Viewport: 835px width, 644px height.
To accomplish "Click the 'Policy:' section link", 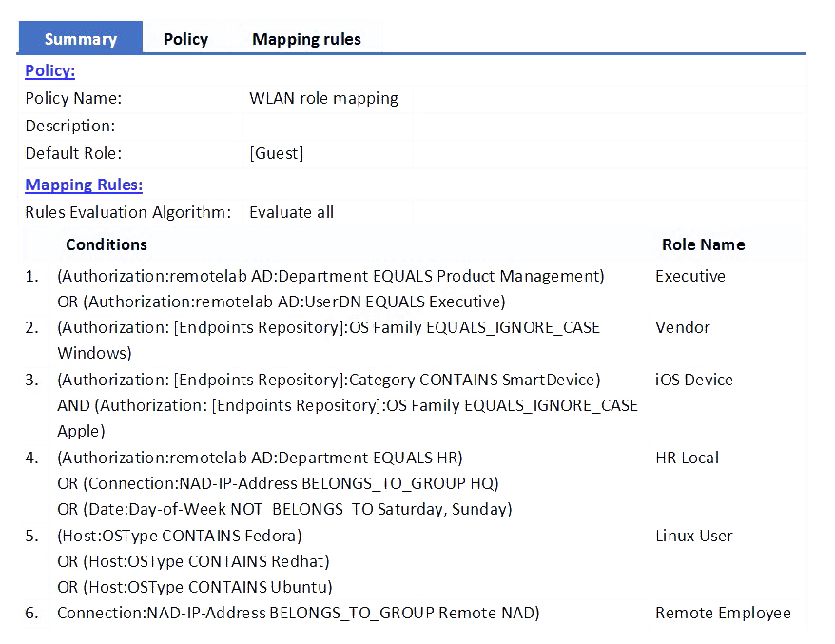I will coord(49,70).
